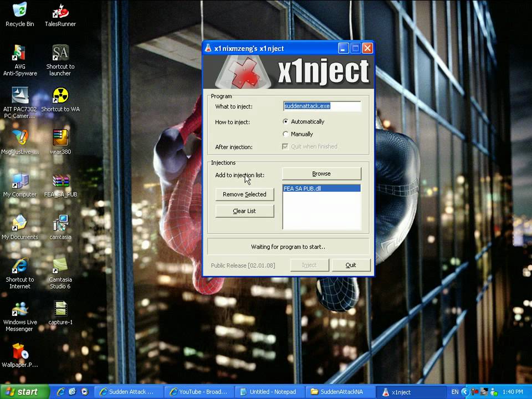Click Remove Selected button

click(244, 195)
